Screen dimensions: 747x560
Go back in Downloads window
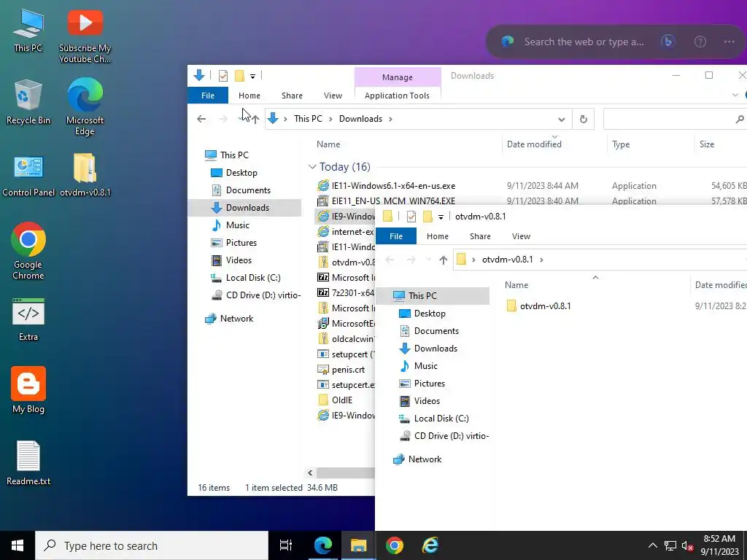tap(201, 119)
